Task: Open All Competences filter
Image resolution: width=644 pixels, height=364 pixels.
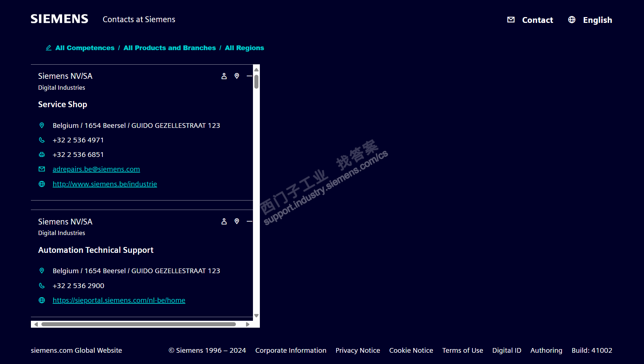Action: pyautogui.click(x=85, y=48)
